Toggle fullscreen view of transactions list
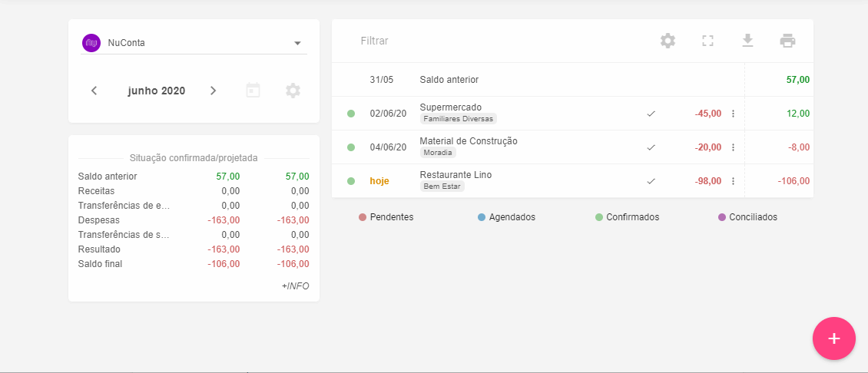 point(707,41)
